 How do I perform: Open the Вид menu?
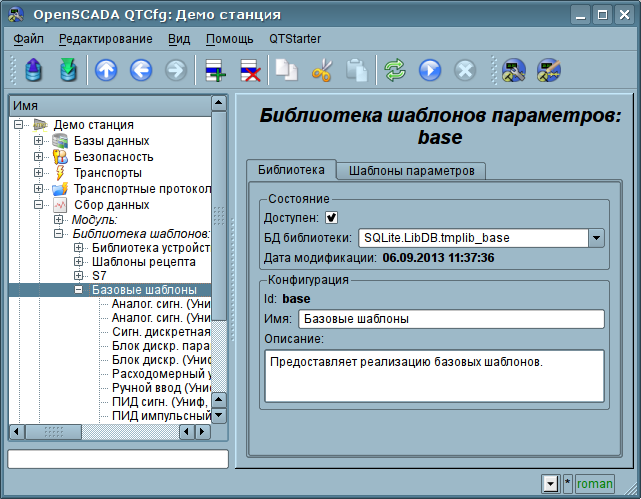[x=179, y=39]
